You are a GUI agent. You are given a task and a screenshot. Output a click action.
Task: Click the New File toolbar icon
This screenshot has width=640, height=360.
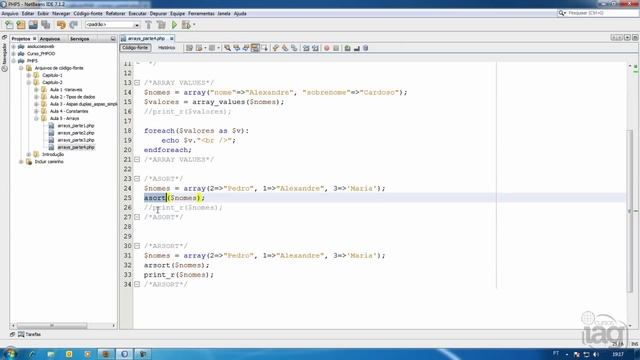click(x=9, y=25)
